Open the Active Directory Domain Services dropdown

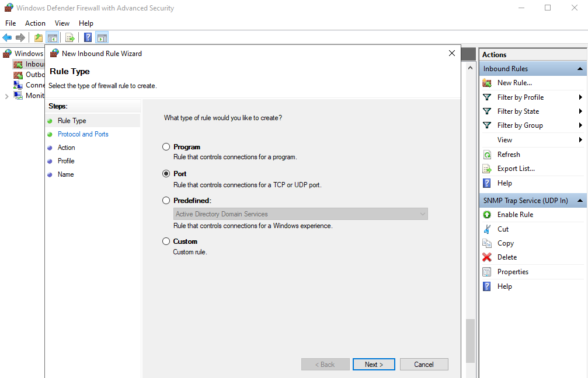pyautogui.click(x=300, y=214)
